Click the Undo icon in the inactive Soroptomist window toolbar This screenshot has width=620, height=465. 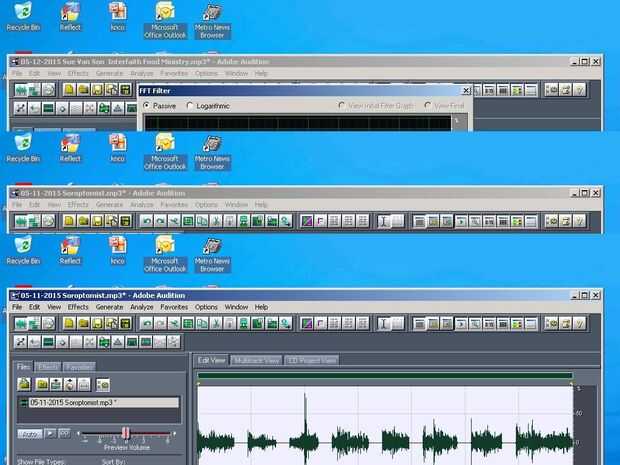tap(146, 221)
